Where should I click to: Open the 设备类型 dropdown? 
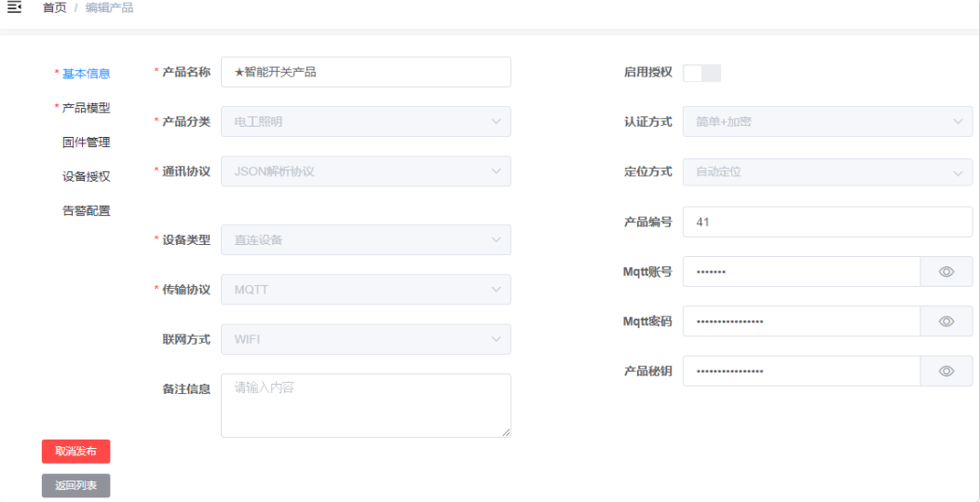tap(365, 239)
